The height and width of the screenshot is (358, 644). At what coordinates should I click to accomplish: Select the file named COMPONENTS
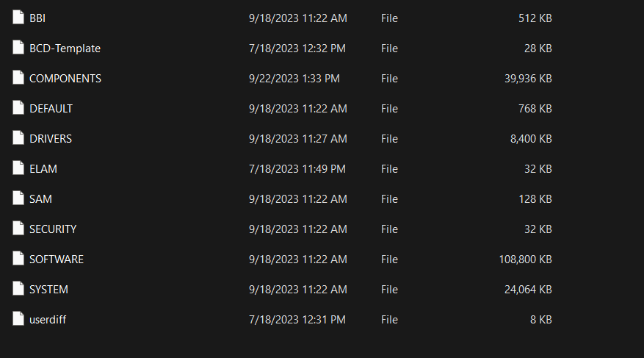[65, 79]
